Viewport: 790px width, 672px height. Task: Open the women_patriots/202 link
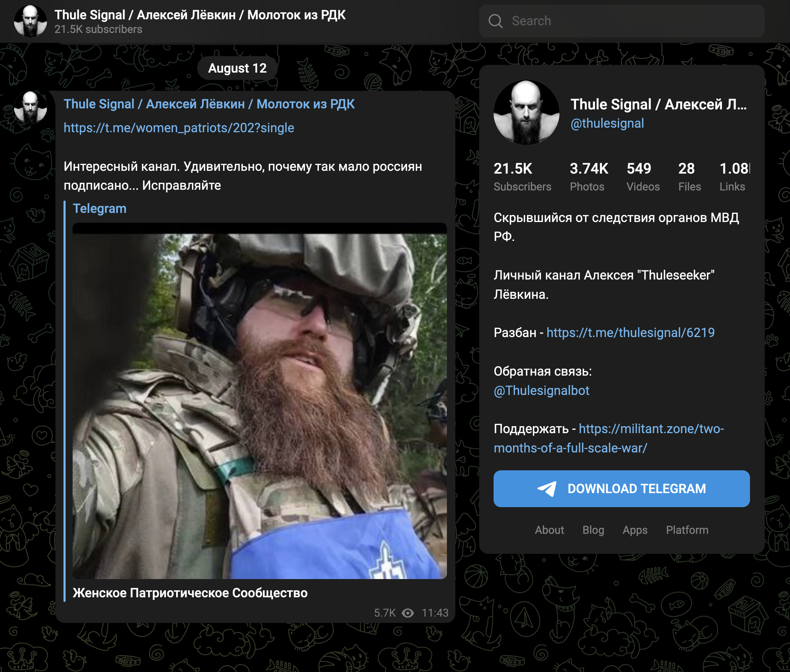coord(179,128)
